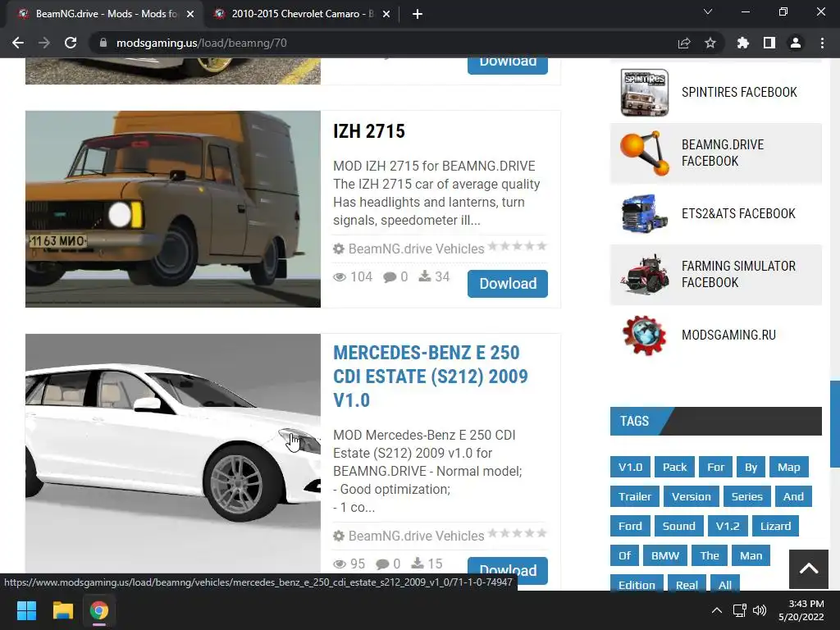Close the Chevrolet Camaro tab

(386, 15)
